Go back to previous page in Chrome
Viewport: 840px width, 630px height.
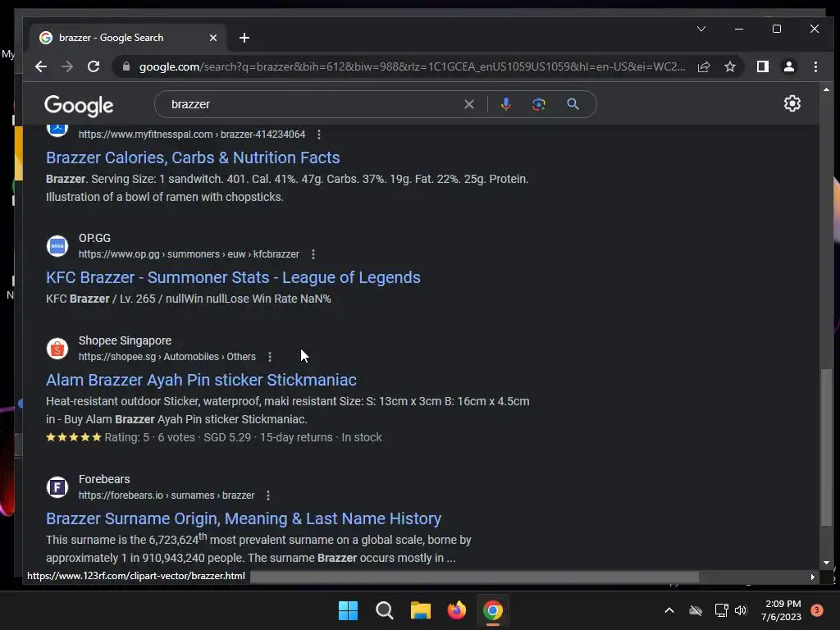click(41, 66)
